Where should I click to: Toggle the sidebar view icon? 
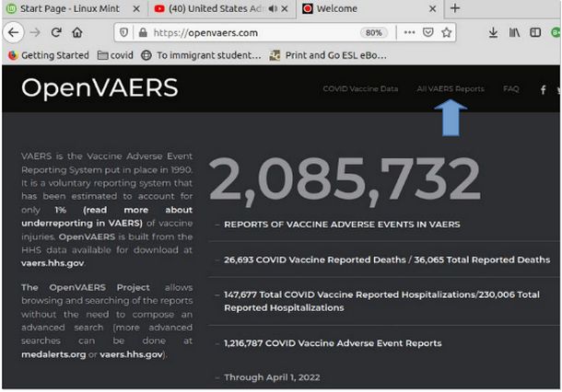coord(535,32)
